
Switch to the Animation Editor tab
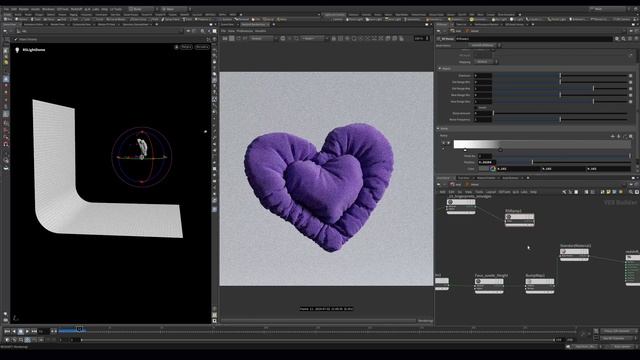click(x=33, y=24)
